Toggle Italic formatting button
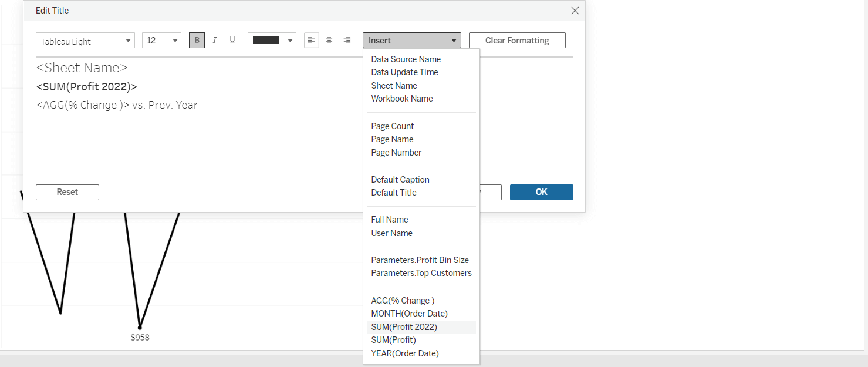The image size is (868, 367). 214,40
